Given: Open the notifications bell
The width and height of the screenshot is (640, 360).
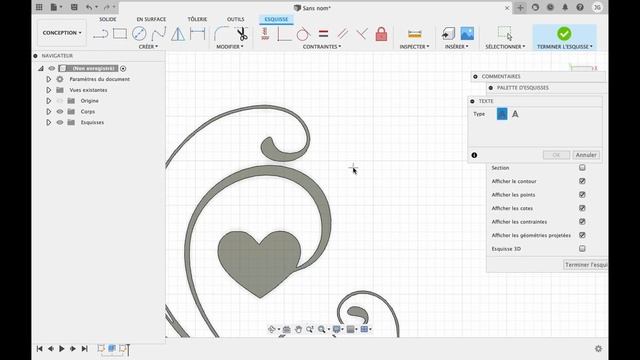Looking at the screenshot, I should coord(565,7).
